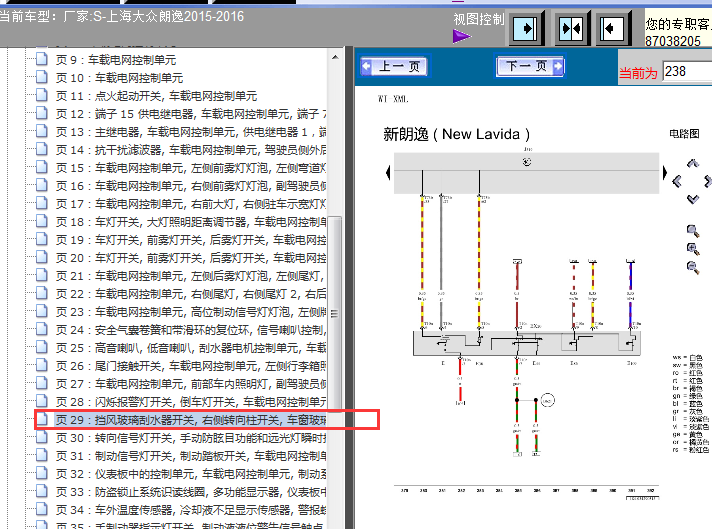Click the page icon of 页 16
The width and height of the screenshot is (712, 529).
[x=42, y=185]
